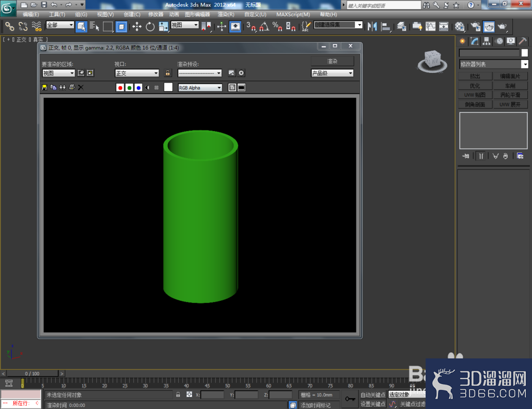532x409 pixels.
Task: Click Auto Region Selected icon
Action: pyautogui.click(x=90, y=73)
